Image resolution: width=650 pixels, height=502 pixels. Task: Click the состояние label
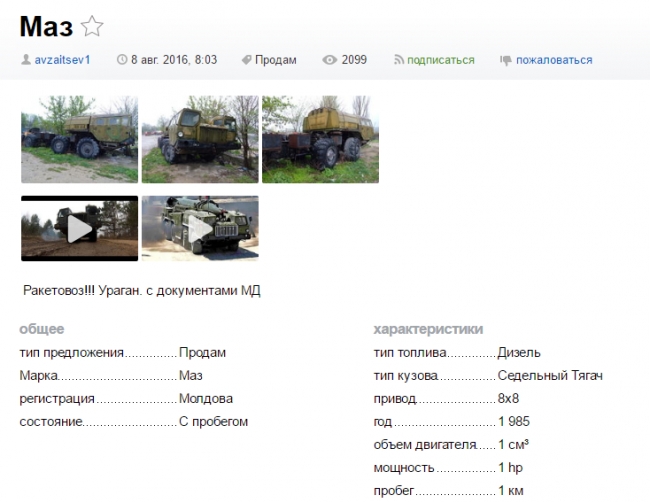coord(51,422)
